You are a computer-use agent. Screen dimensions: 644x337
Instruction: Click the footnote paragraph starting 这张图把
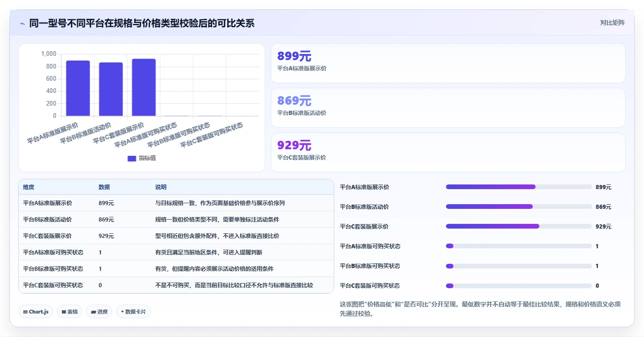pyautogui.click(x=481, y=309)
